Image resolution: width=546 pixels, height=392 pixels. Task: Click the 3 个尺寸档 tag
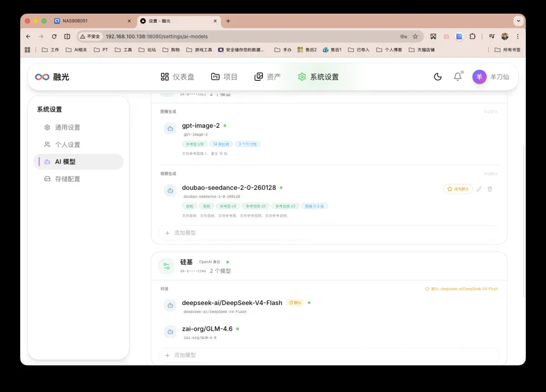248,144
